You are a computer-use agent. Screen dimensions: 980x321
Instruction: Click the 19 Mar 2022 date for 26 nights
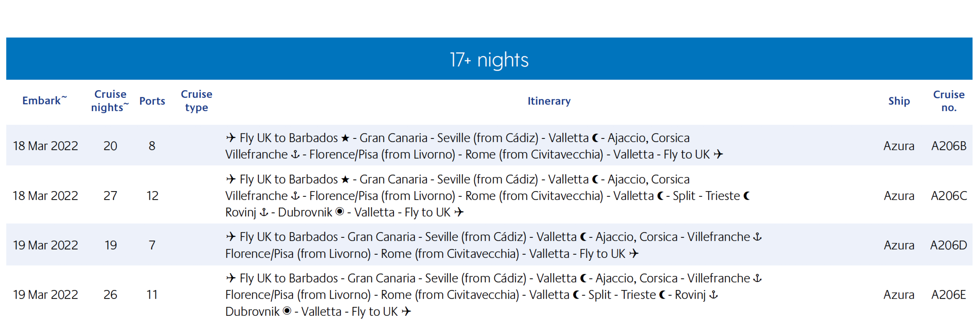45,294
